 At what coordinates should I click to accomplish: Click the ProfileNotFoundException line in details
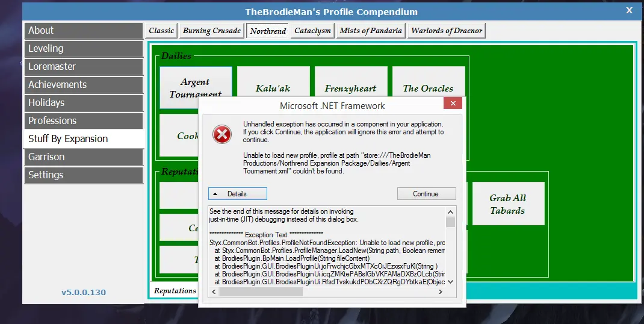tap(327, 243)
